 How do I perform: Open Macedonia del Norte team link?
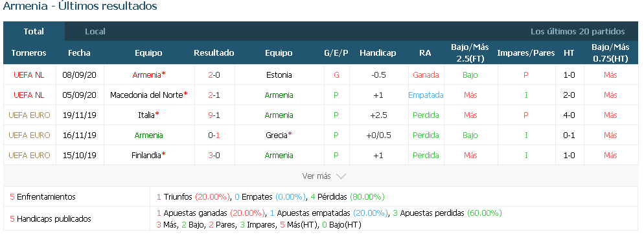point(148,95)
